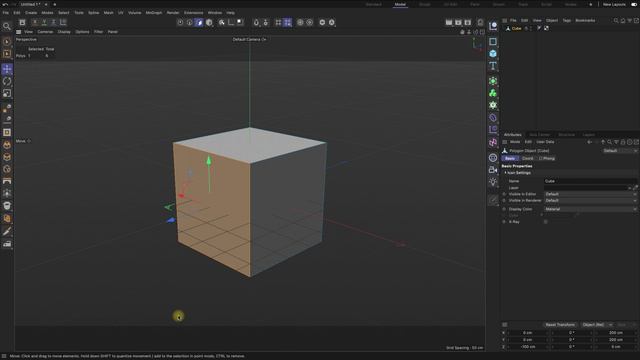640x360 pixels.
Task: Add a Camera object from palette
Action: tap(493, 169)
